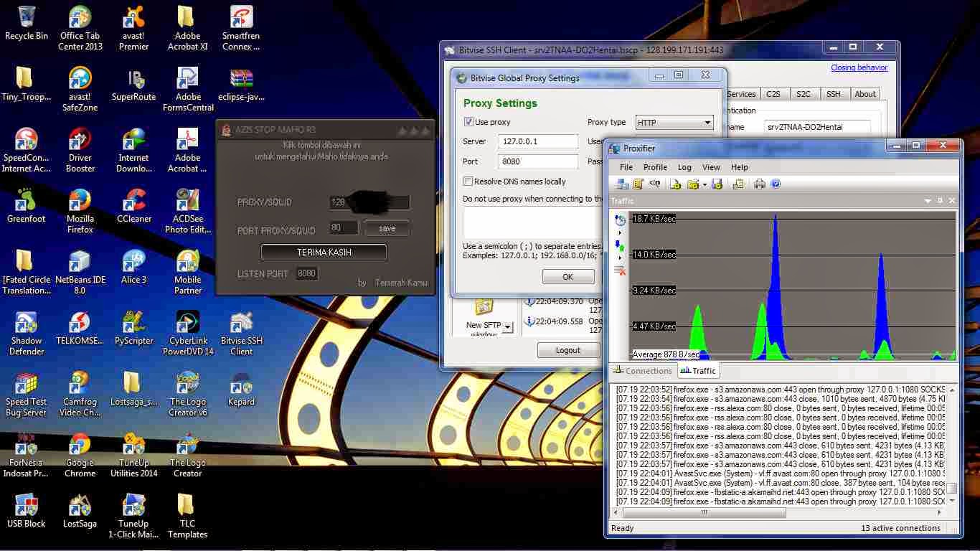This screenshot has width=980, height=551.
Task: Open the profile folder dropdown arrow in Proxifier toolbar
Action: [x=705, y=184]
